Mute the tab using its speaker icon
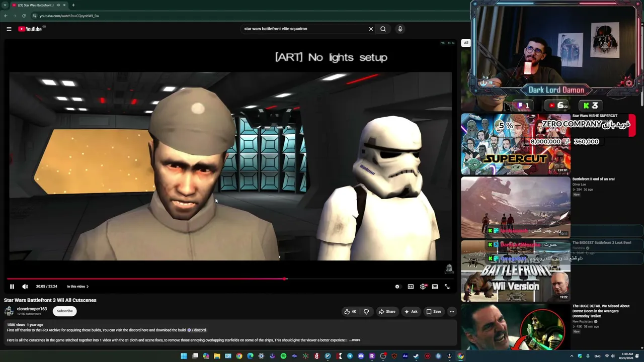The image size is (644, 362). point(58,5)
